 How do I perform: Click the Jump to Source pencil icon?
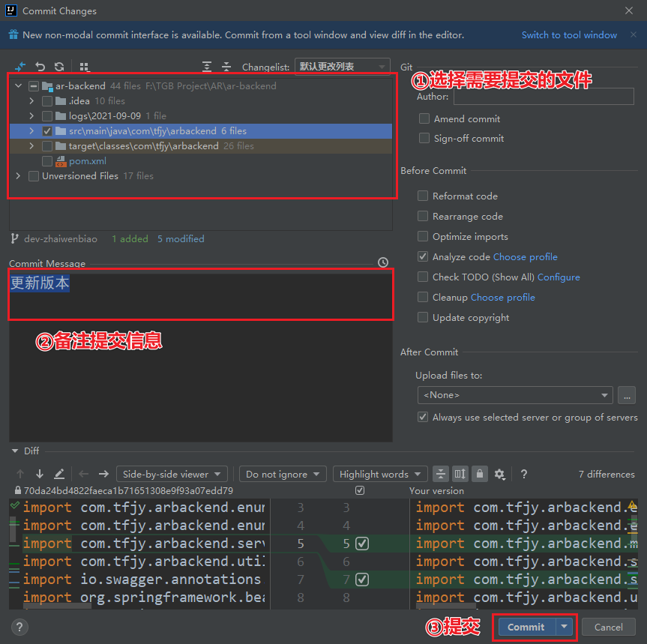59,474
